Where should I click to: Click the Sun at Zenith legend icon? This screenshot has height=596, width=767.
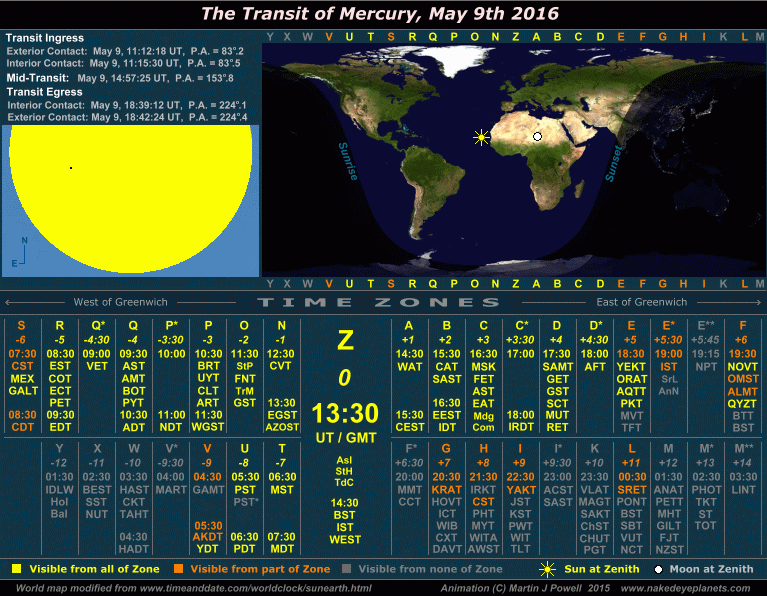tap(547, 569)
